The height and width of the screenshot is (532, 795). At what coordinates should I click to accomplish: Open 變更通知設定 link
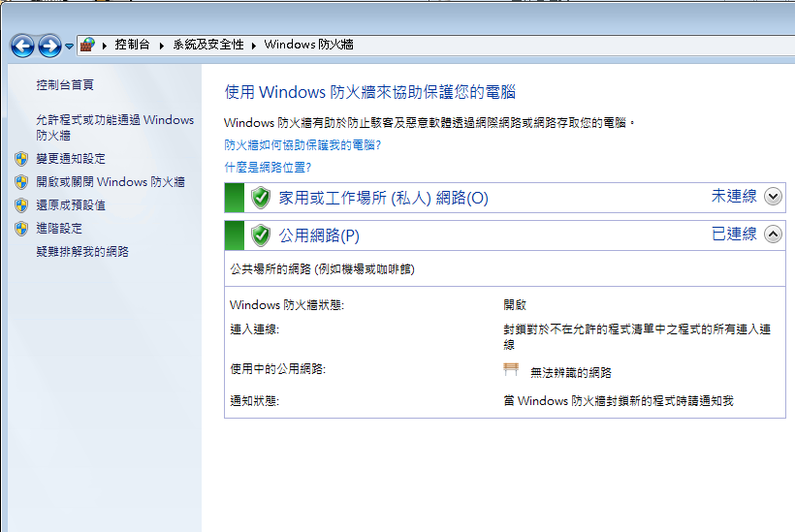pos(71,159)
